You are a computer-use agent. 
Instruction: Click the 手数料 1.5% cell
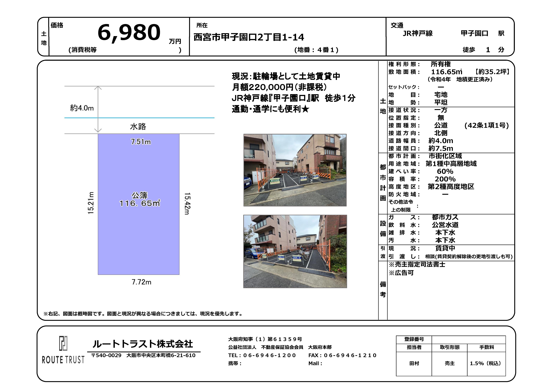pos(485,363)
